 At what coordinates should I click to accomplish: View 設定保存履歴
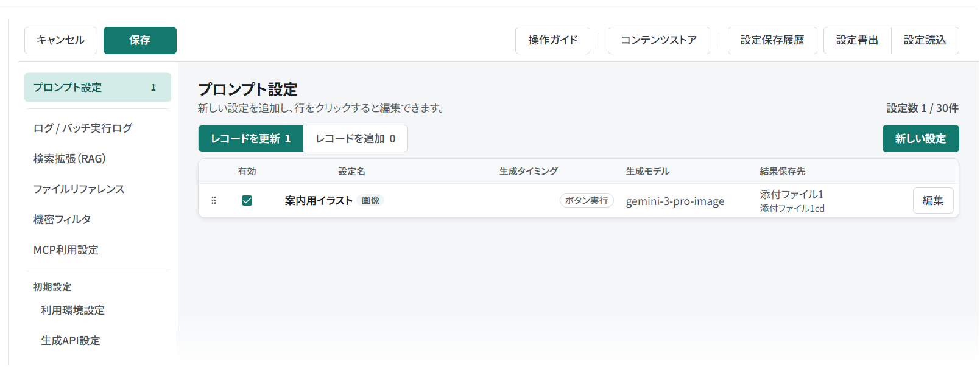(x=772, y=40)
